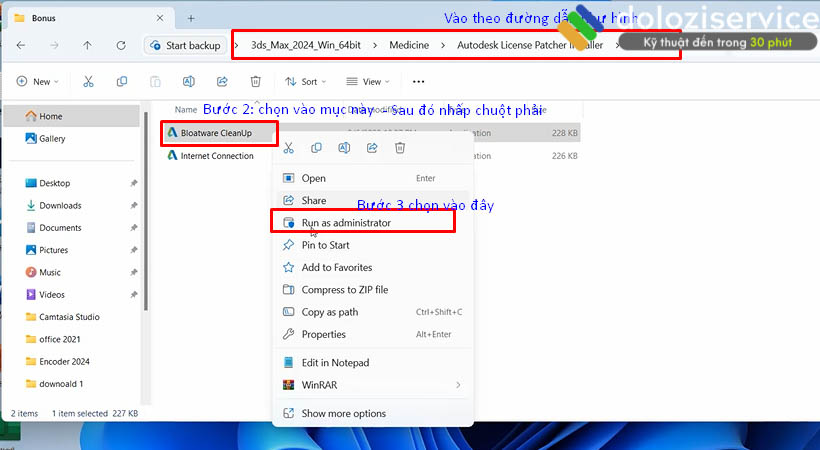Screen dimensions: 820x450
Task: Expand the Sort dropdown
Action: (308, 81)
